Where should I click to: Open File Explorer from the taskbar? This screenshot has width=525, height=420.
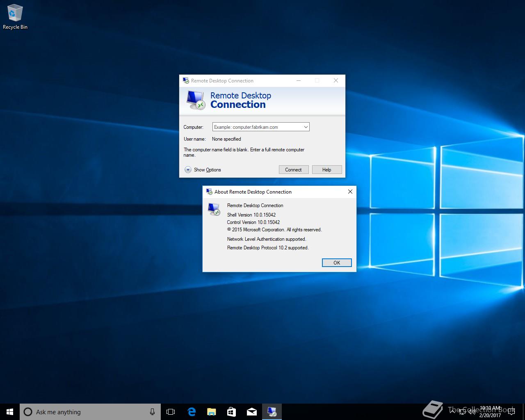pyautogui.click(x=211, y=412)
